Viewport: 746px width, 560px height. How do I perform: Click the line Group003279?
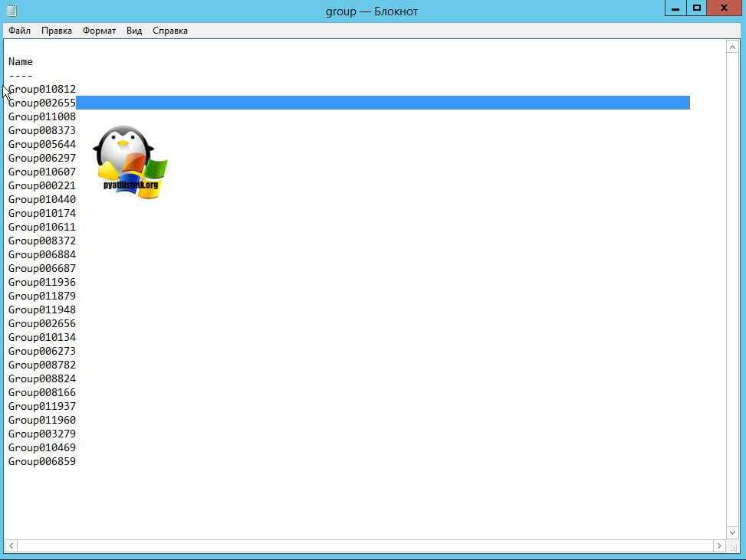pos(42,434)
